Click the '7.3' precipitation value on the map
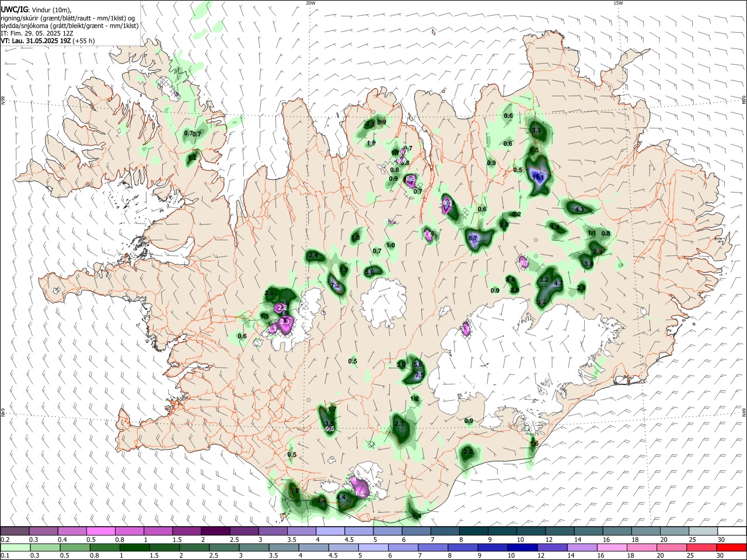Viewport: 747px width, 560px height. click(x=335, y=285)
